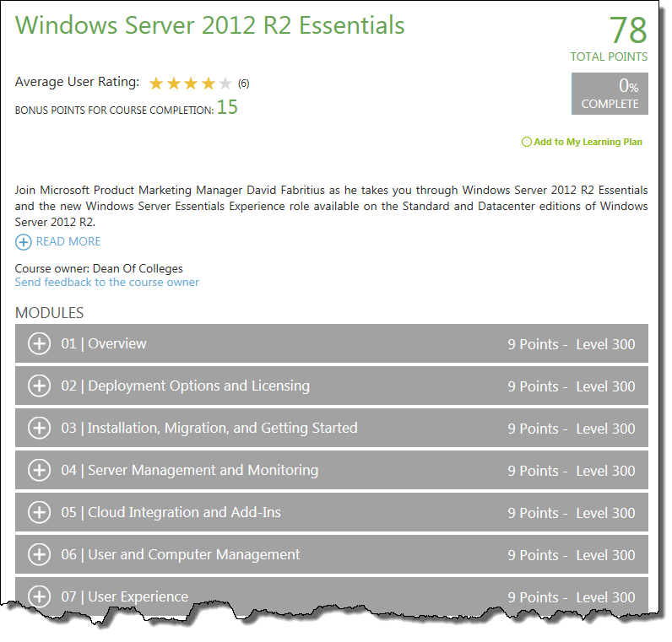
Task: Click 9 Points - Level 300 on Deployment row
Action: click(x=572, y=386)
